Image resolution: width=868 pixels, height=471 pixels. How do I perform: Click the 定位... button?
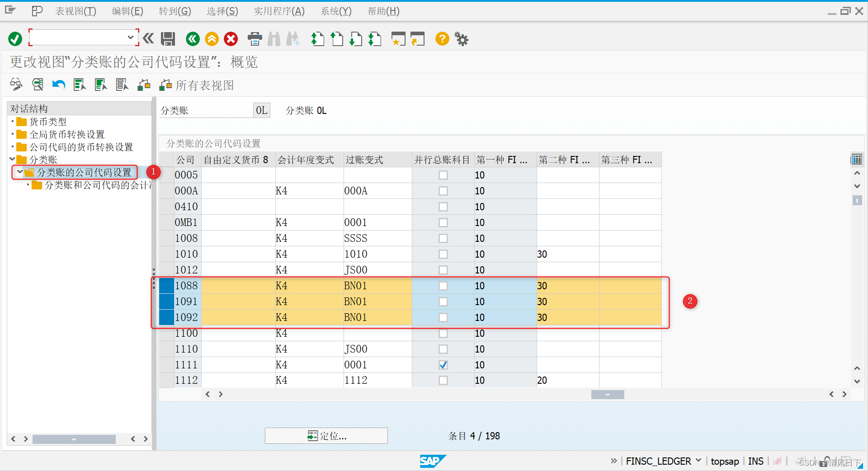coord(326,435)
